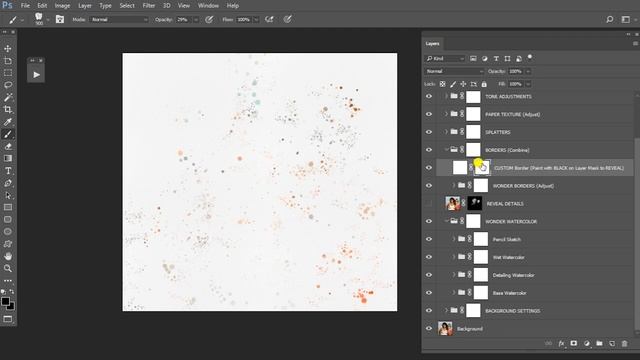This screenshot has height=360, width=640.
Task: Click the add layer style fx button
Action: 561,344
